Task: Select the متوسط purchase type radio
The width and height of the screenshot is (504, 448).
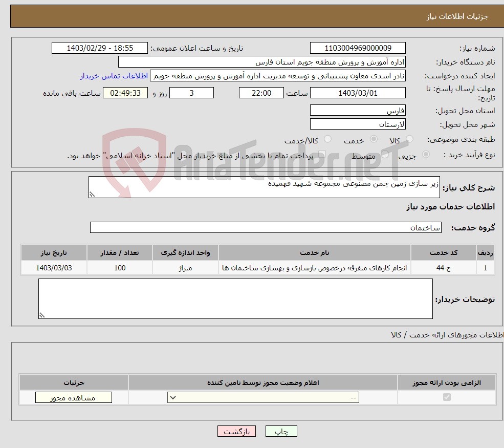Action: click(385, 155)
